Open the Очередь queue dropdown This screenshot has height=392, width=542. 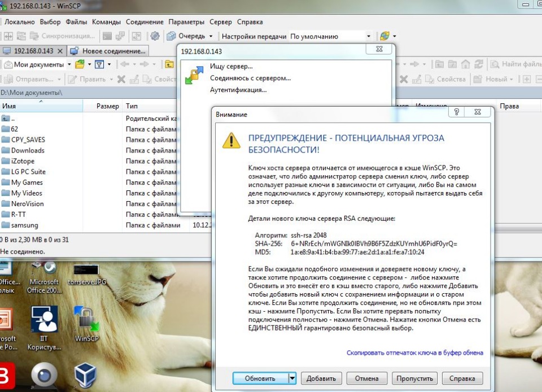tap(211, 36)
